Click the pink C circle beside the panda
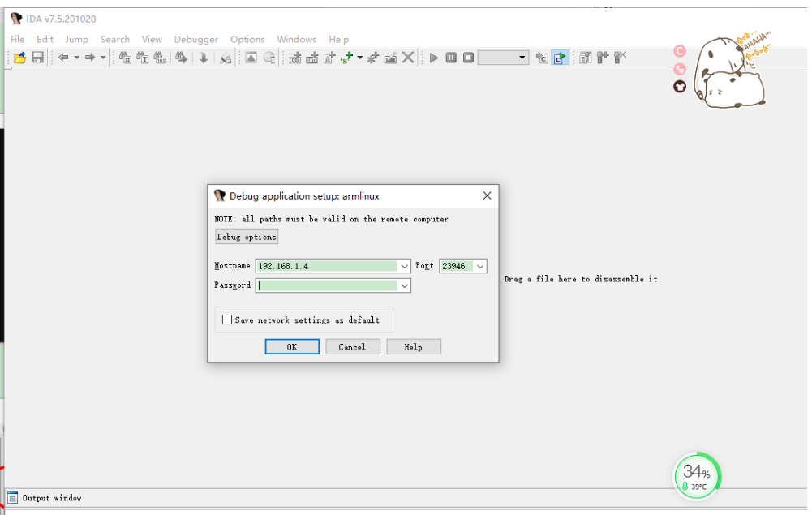Viewport: 812px width, 515px height. tap(680, 51)
